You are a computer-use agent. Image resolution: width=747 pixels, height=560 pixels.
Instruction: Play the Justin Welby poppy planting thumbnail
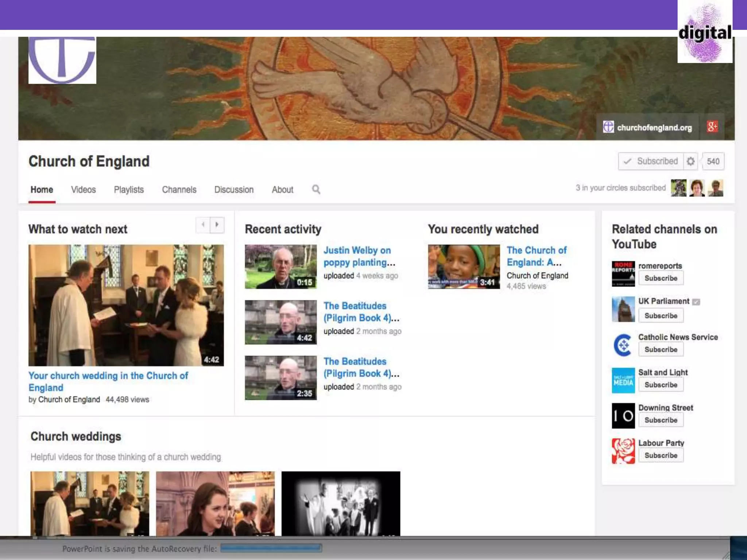280,267
